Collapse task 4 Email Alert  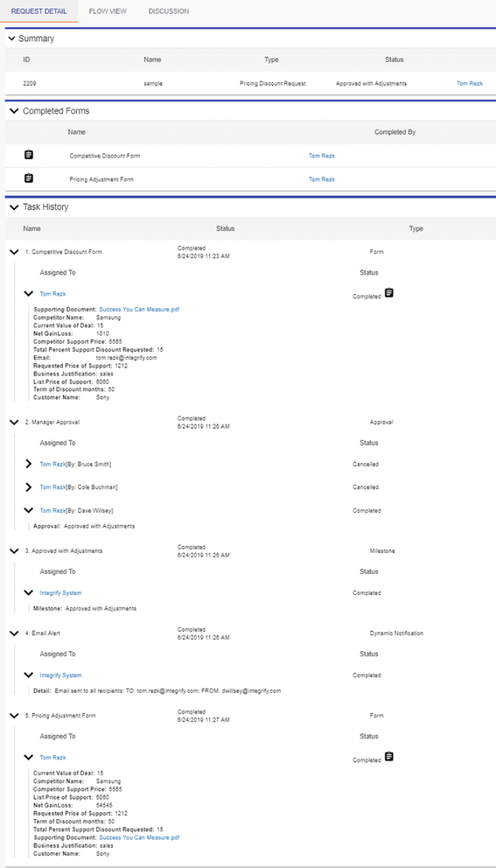[13, 633]
